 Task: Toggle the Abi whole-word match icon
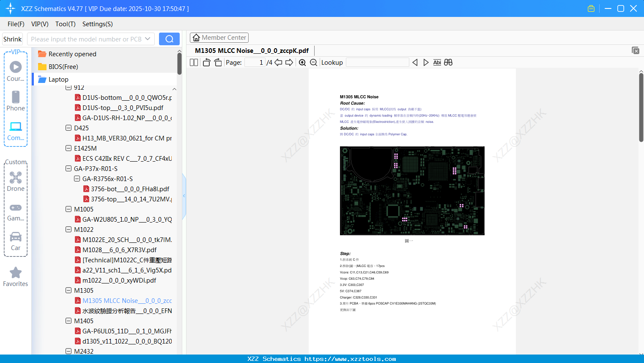pyautogui.click(x=437, y=62)
